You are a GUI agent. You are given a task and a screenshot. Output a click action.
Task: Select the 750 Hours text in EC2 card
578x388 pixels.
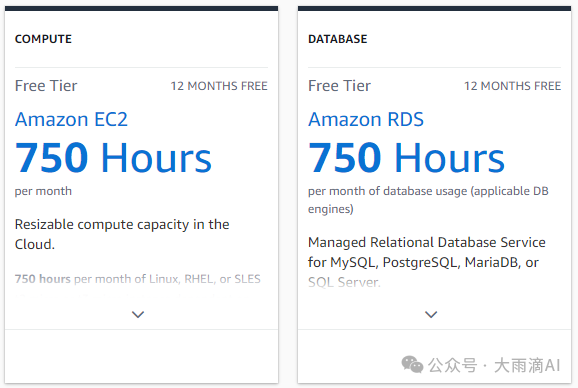tap(113, 158)
